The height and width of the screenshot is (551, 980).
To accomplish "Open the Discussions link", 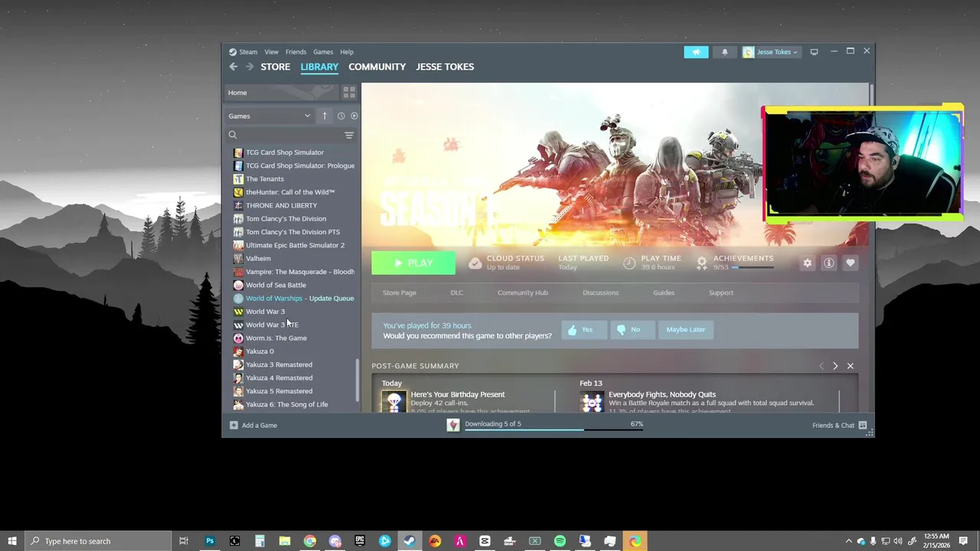I will click(x=600, y=293).
